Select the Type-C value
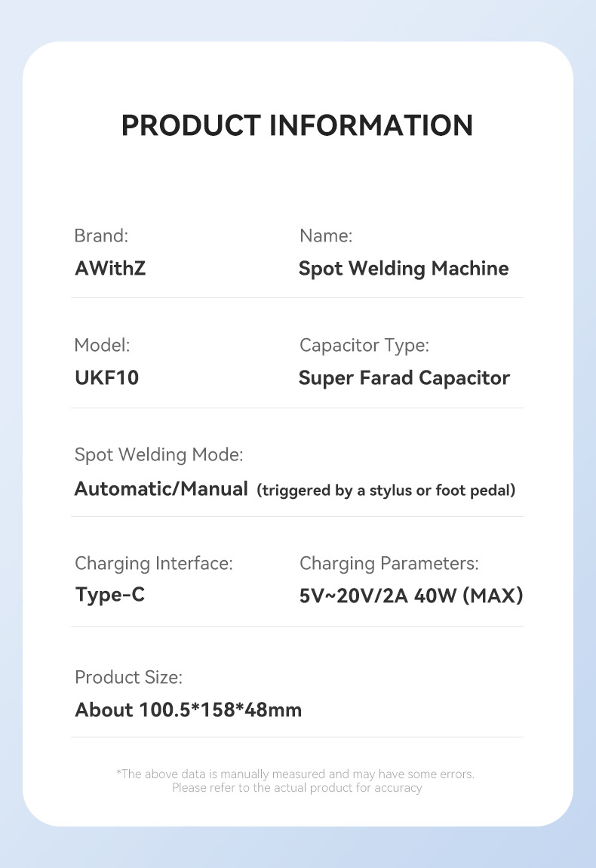This screenshot has height=868, width=596. pyautogui.click(x=110, y=595)
